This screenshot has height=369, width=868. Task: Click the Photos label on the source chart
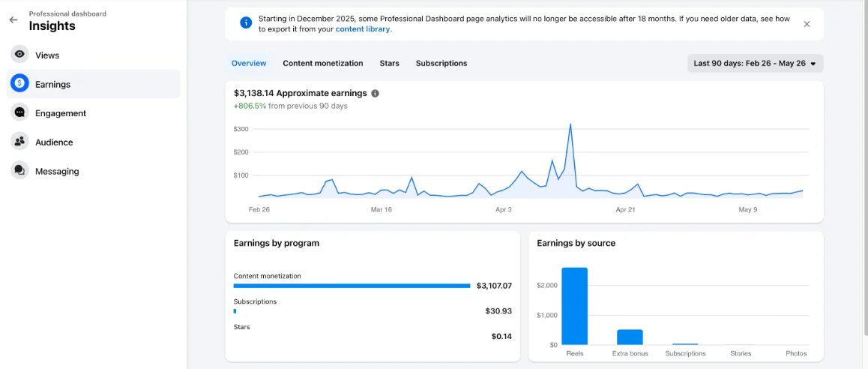tap(796, 353)
